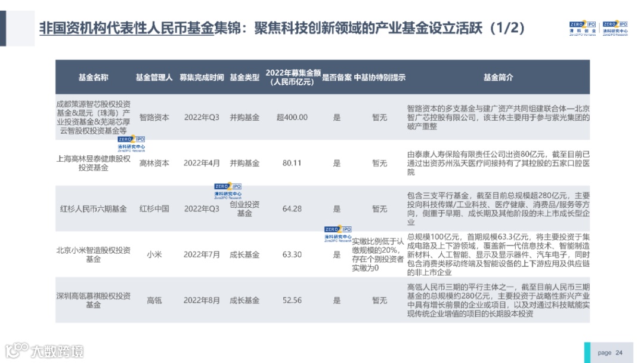Click the 基金类型 column header

[244, 77]
